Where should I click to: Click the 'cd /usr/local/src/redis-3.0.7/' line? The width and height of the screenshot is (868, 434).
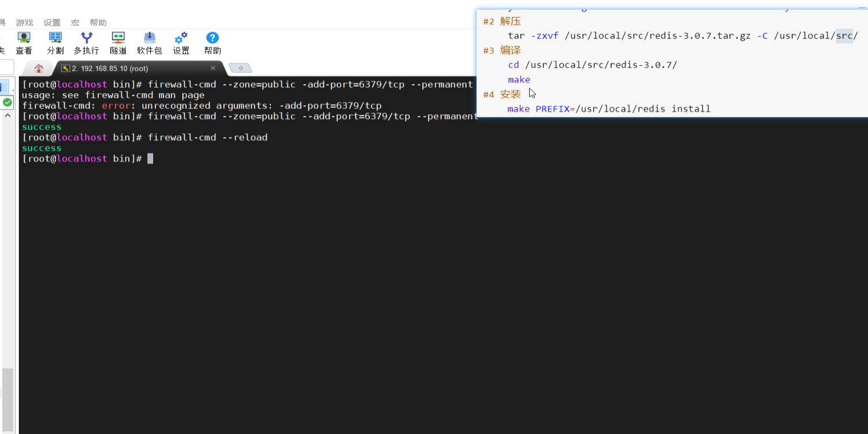pos(593,65)
